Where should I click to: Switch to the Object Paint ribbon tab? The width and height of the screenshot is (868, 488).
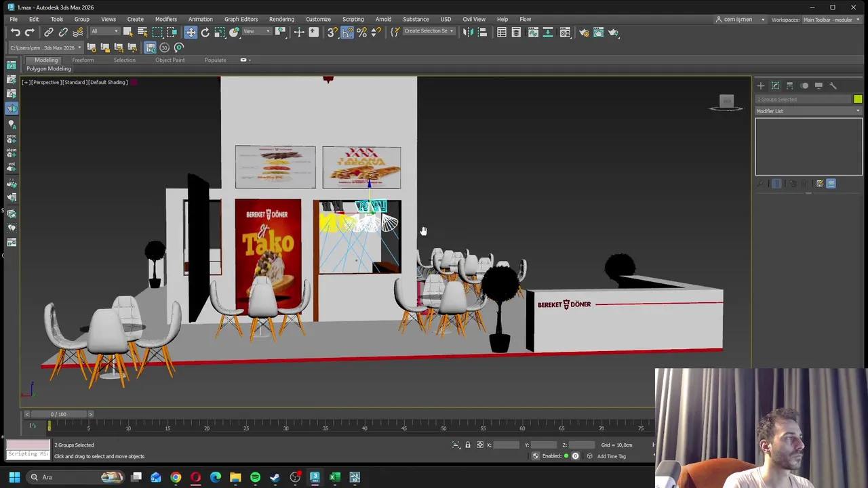coord(170,60)
